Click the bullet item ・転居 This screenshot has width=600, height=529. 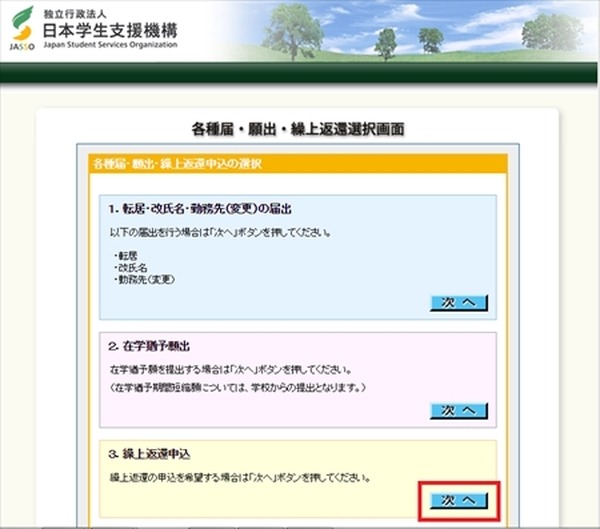(x=126, y=255)
